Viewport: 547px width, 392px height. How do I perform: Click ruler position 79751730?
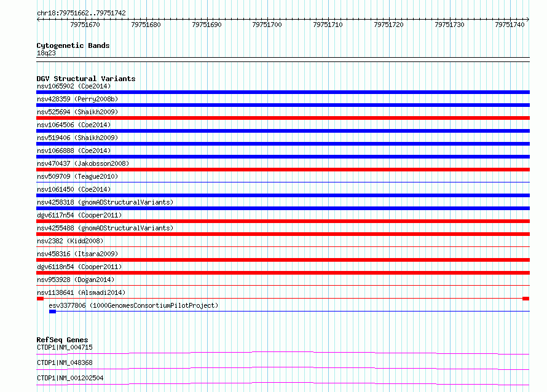click(449, 25)
